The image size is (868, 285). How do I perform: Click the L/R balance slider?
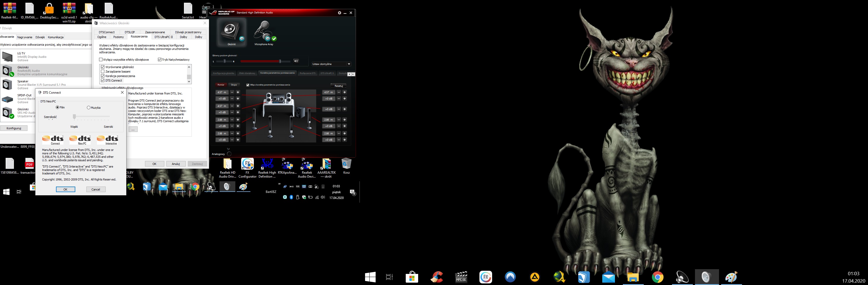tap(225, 61)
